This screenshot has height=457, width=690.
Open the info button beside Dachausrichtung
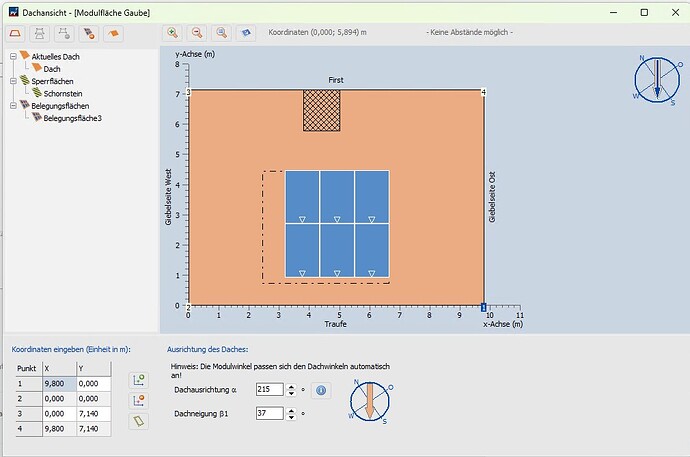pyautogui.click(x=321, y=390)
